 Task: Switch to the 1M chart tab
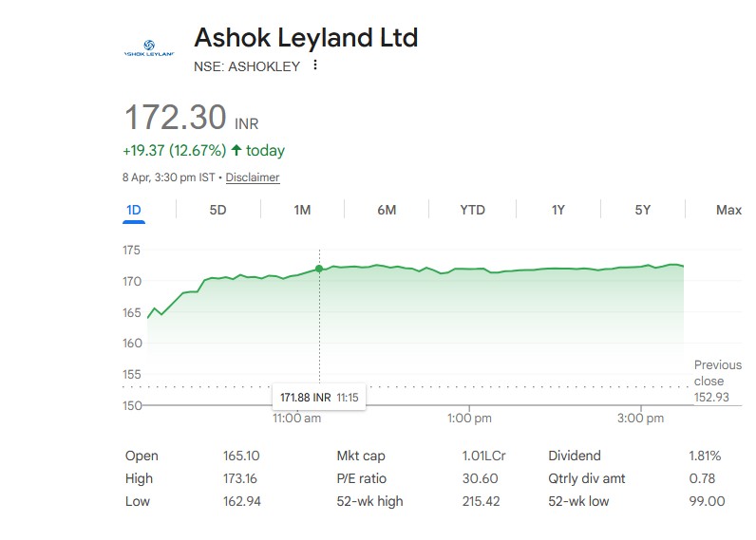tap(302, 210)
